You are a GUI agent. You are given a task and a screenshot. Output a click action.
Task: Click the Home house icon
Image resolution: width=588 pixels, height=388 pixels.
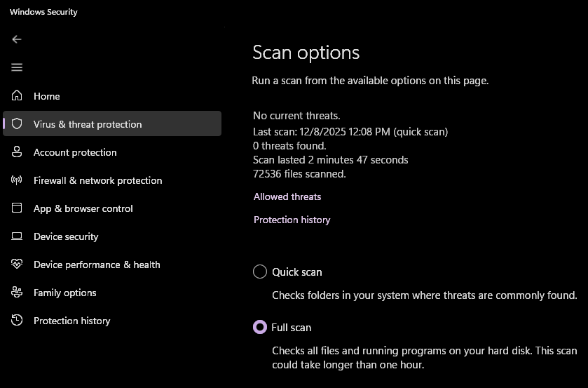tap(18, 96)
